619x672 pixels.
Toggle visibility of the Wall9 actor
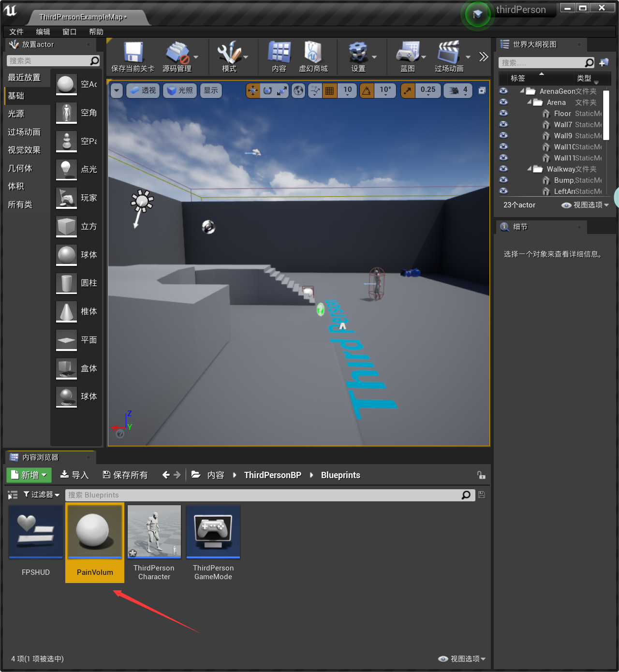[503, 135]
